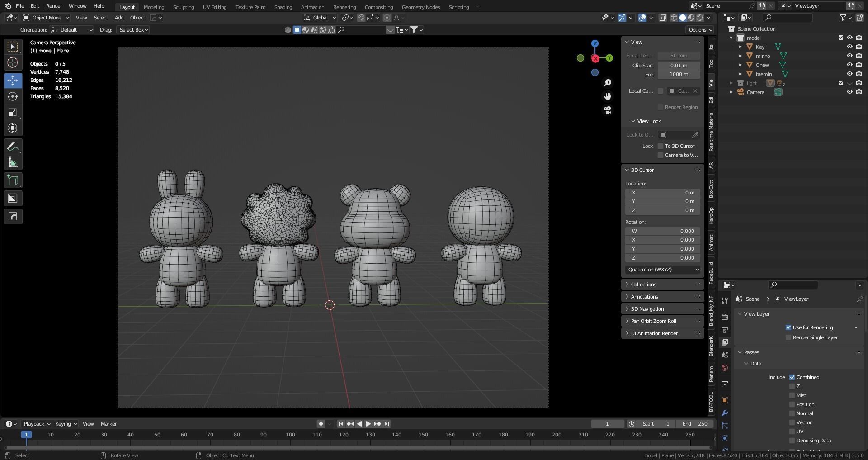
Task: Expand the taemin object in the outliner
Action: pyautogui.click(x=740, y=74)
